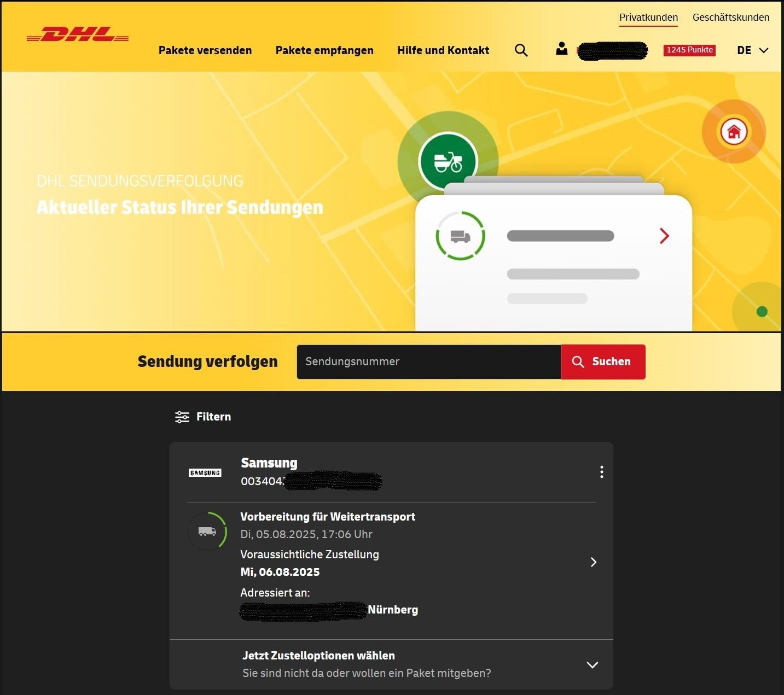The height and width of the screenshot is (695, 784).
Task: Click the Sendungsnummer input field
Action: tap(428, 361)
